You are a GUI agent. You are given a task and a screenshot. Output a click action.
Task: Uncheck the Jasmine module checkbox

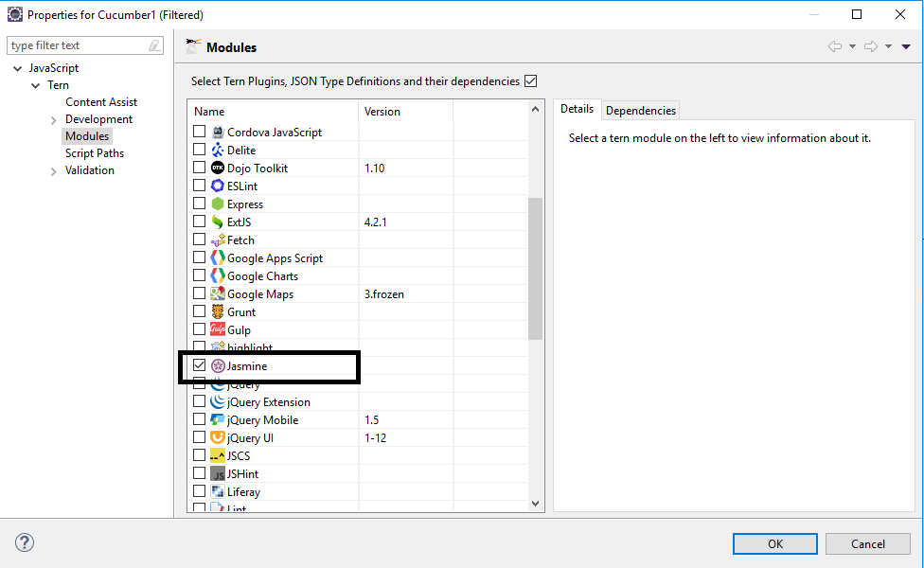(198, 365)
